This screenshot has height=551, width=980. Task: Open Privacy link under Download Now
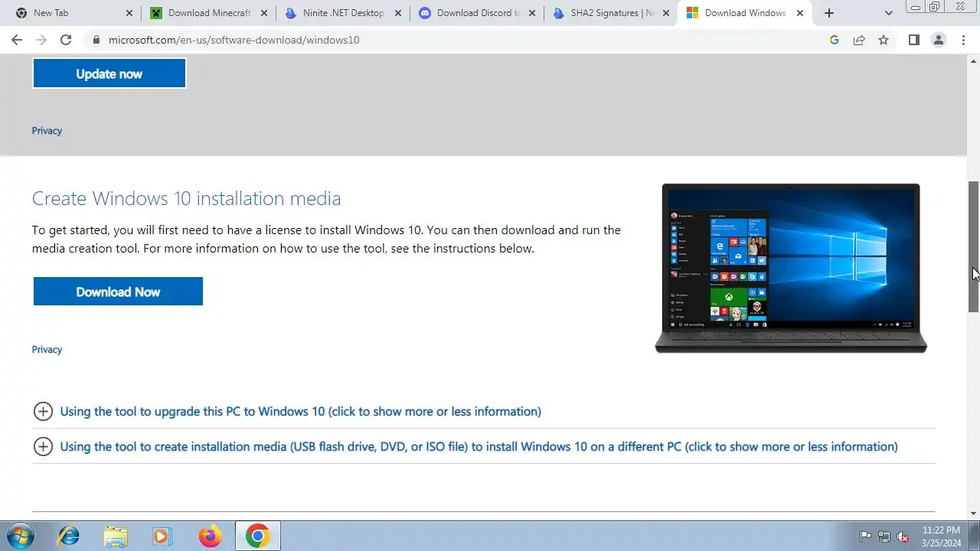tap(47, 350)
